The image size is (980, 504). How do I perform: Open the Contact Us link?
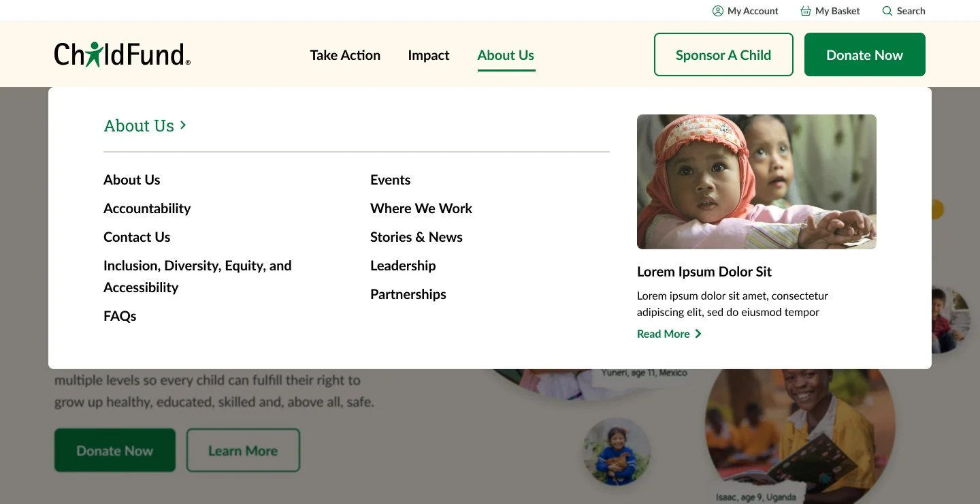(x=137, y=237)
